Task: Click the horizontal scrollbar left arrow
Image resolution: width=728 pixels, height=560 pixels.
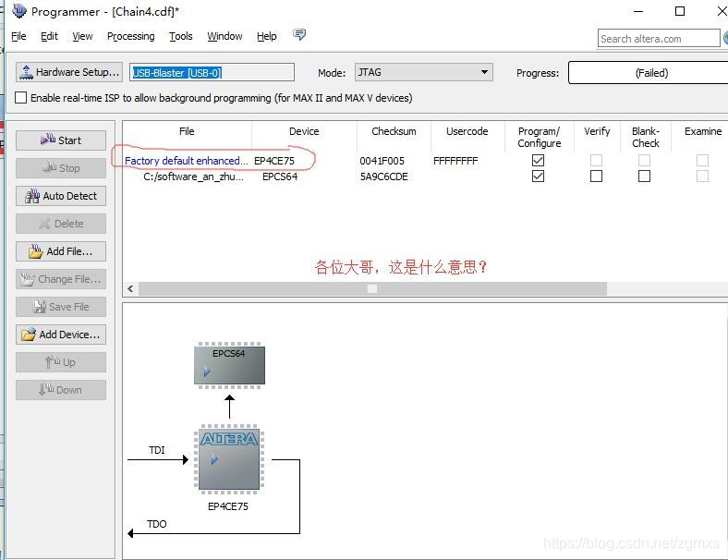Action: pos(130,289)
